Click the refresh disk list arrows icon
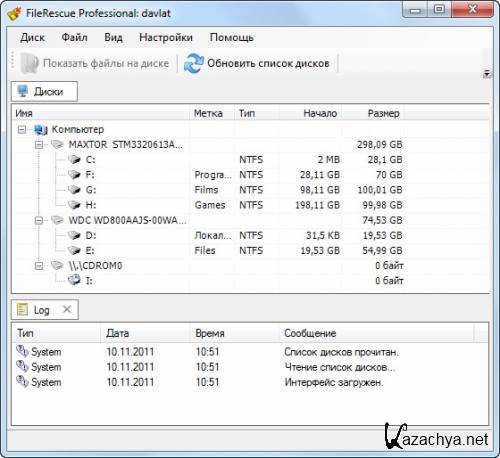This screenshot has width=500, height=458. [x=194, y=63]
